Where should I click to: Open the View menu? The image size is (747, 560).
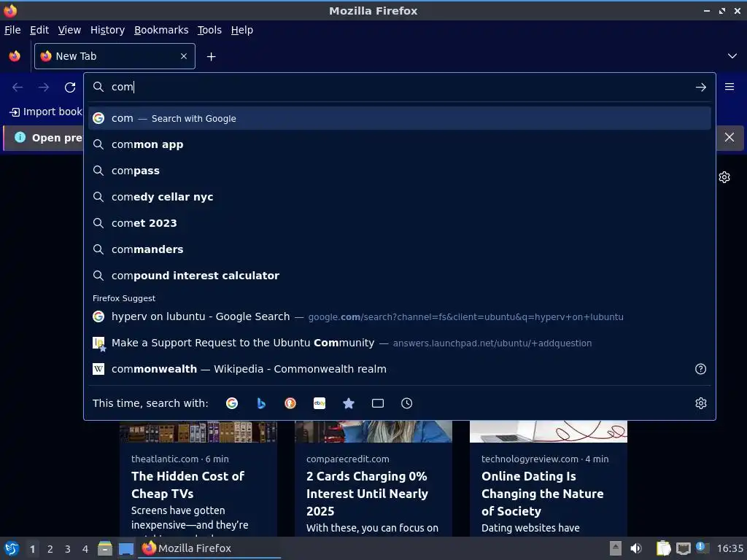point(69,30)
